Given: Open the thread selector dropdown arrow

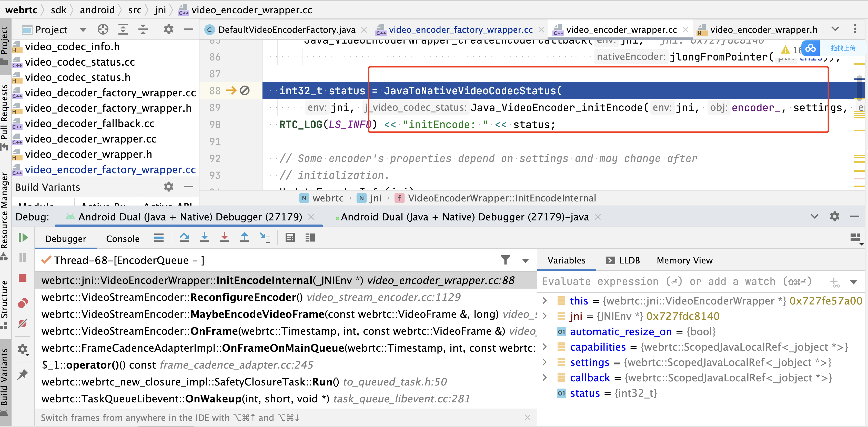Looking at the screenshot, I should tap(525, 260).
